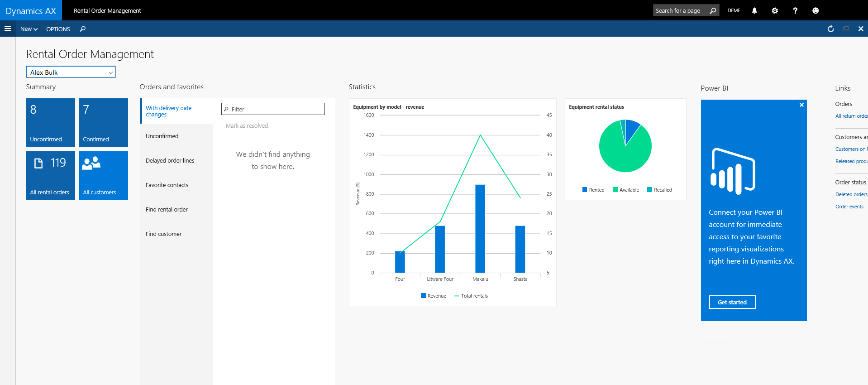Open the Unconfirmed tile showing 8
Screen dimensions: 868x385
tap(51, 123)
